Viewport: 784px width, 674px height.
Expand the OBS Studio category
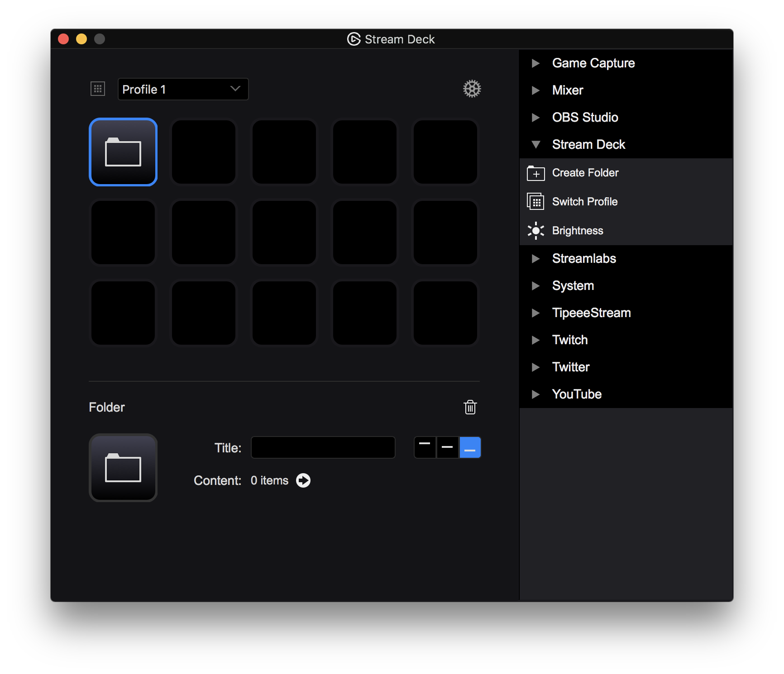[535, 118]
